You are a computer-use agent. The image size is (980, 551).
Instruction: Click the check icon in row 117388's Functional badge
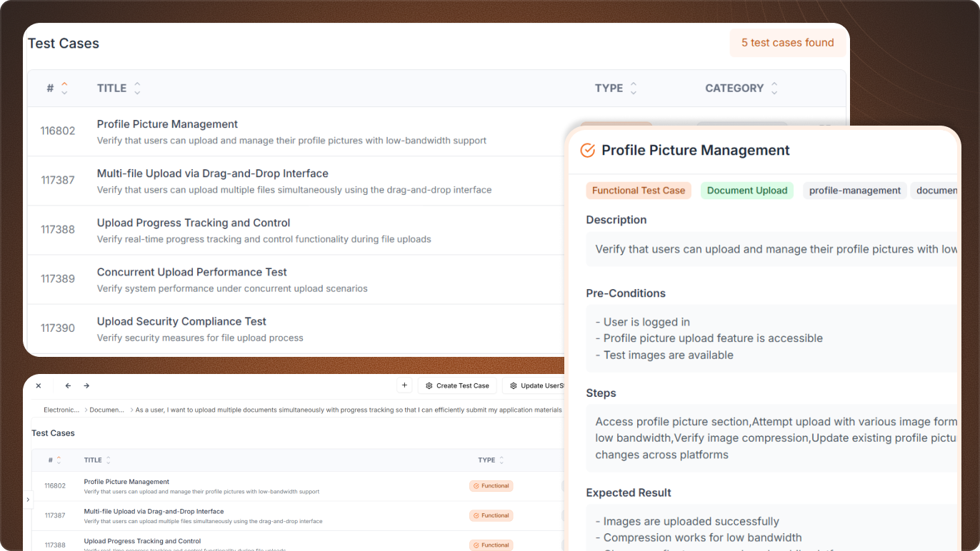[476, 545]
